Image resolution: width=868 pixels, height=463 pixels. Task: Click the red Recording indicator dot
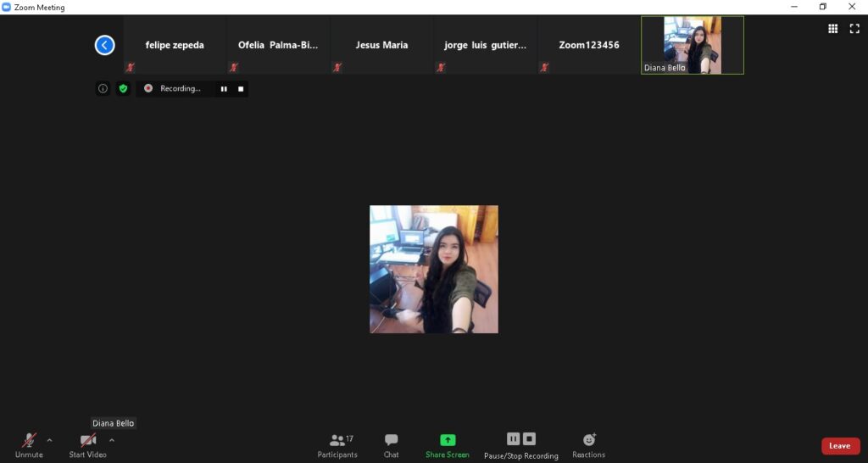click(147, 88)
